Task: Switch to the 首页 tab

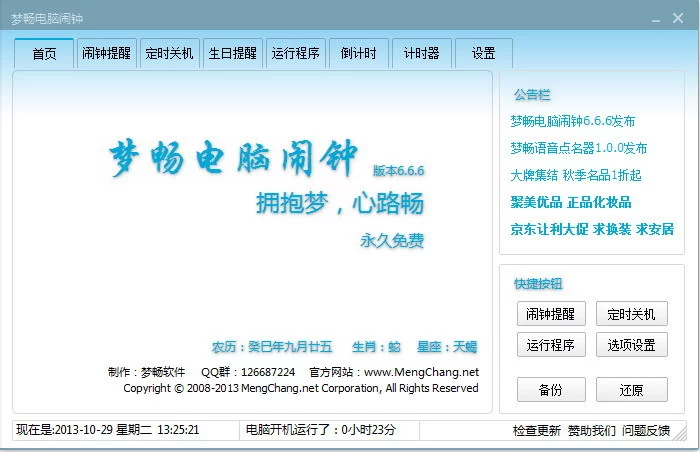Action: [44, 54]
